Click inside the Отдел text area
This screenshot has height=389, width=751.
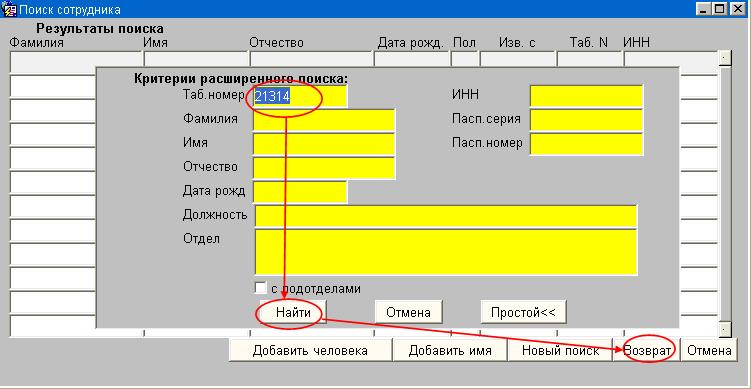[x=446, y=252]
